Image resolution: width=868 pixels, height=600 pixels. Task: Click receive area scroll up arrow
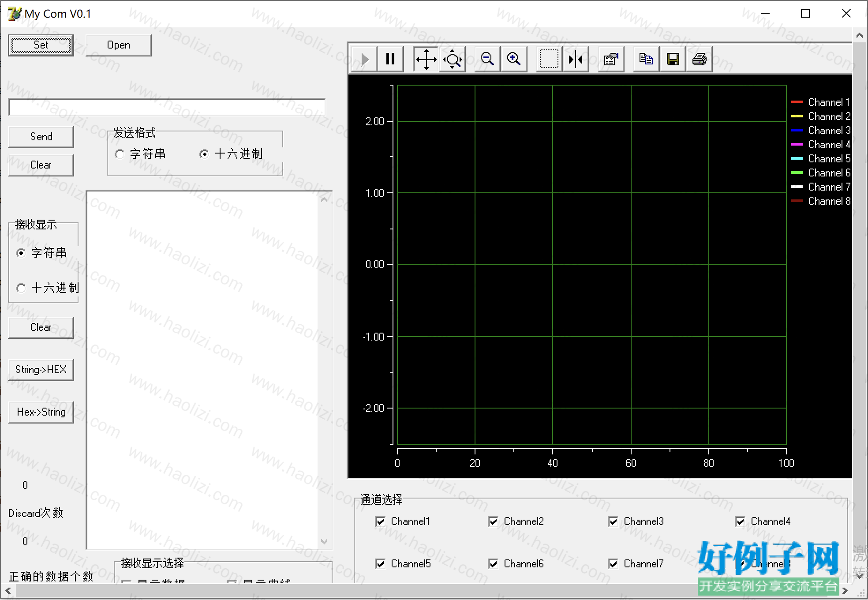click(324, 199)
